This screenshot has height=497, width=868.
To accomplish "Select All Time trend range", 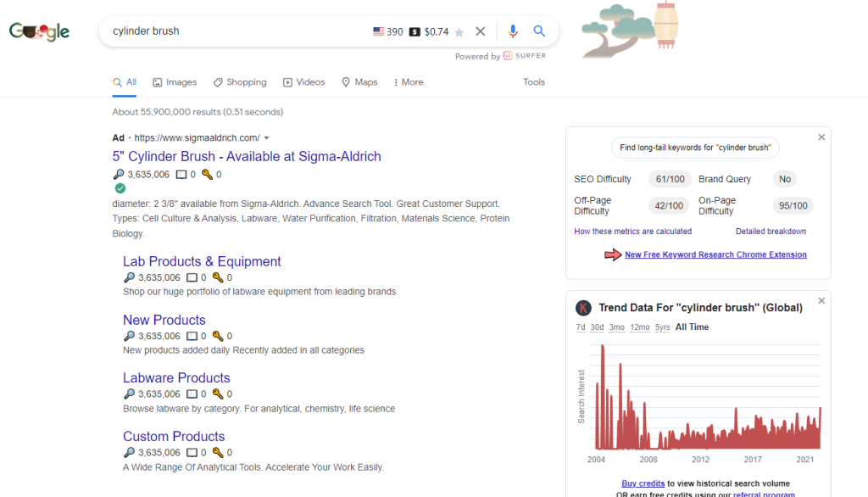I will pyautogui.click(x=692, y=327).
